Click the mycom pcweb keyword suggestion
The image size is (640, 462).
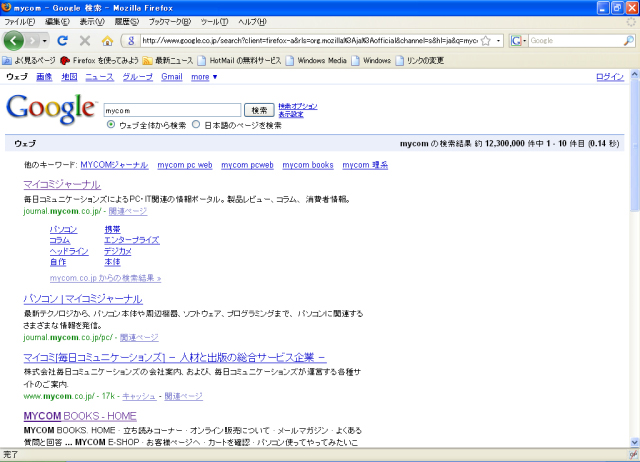tap(247, 165)
